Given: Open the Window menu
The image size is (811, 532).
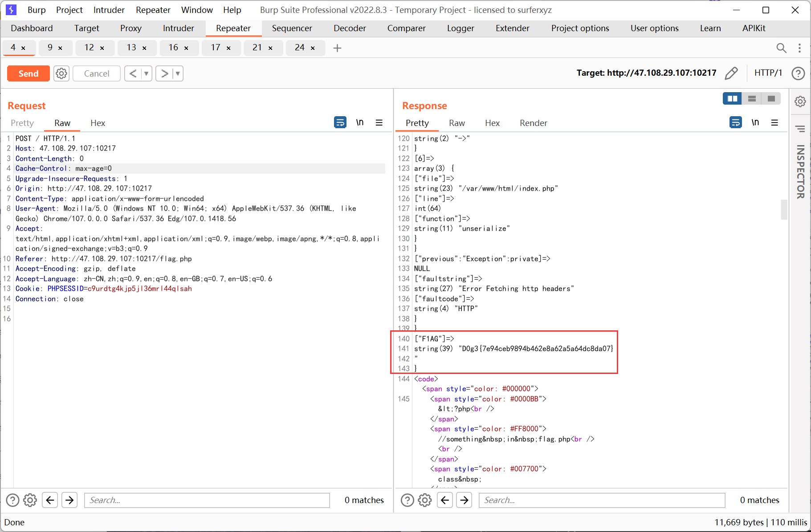Looking at the screenshot, I should 197,10.
